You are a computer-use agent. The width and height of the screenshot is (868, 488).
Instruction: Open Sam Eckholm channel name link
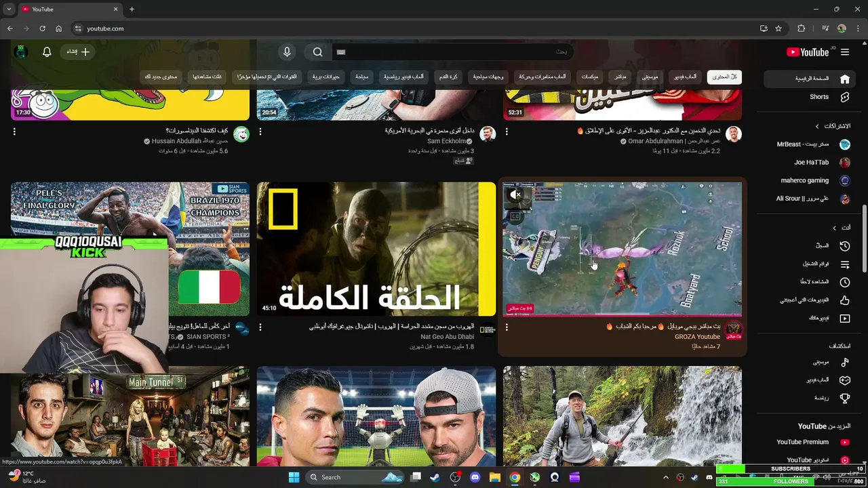(447, 141)
